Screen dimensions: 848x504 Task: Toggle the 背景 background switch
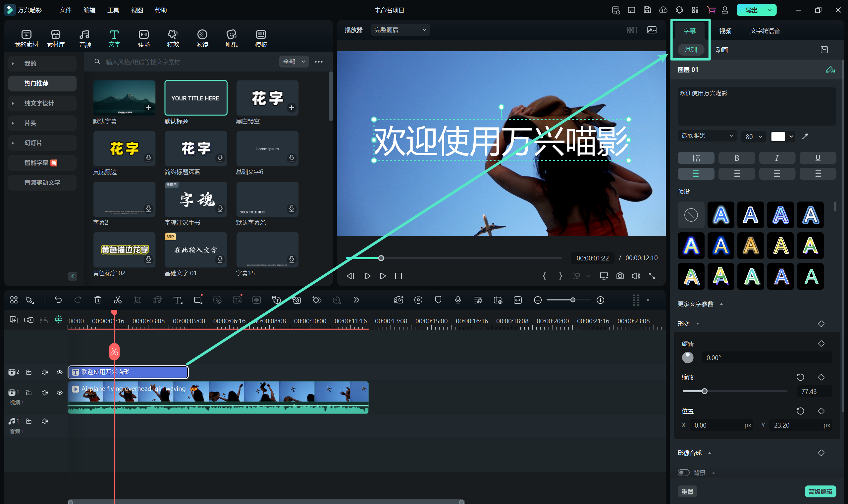coord(683,473)
